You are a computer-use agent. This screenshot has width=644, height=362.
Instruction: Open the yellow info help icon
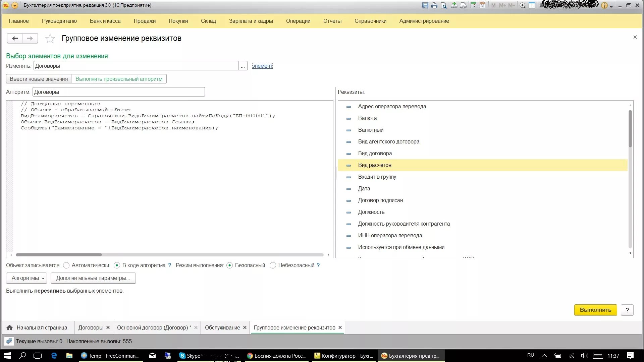[604, 5]
